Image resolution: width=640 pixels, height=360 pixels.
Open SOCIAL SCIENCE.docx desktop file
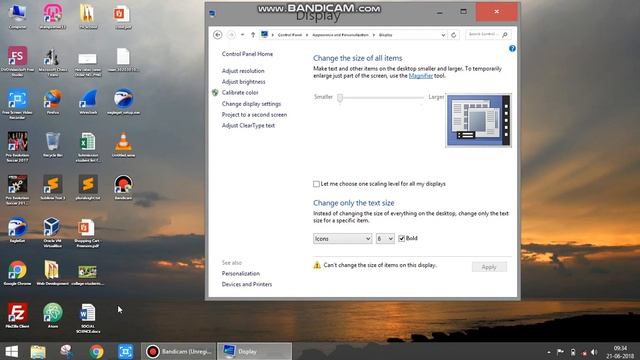[x=88, y=318]
